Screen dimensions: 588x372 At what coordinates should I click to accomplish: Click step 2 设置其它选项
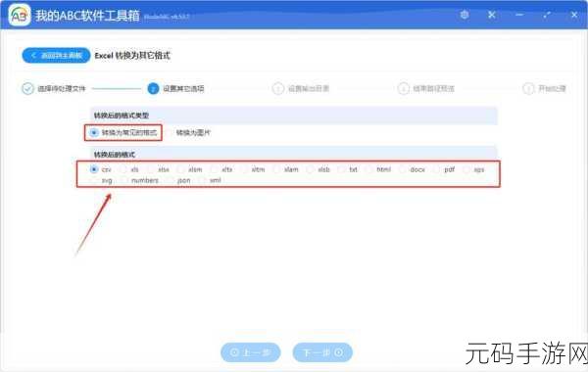pyautogui.click(x=175, y=89)
